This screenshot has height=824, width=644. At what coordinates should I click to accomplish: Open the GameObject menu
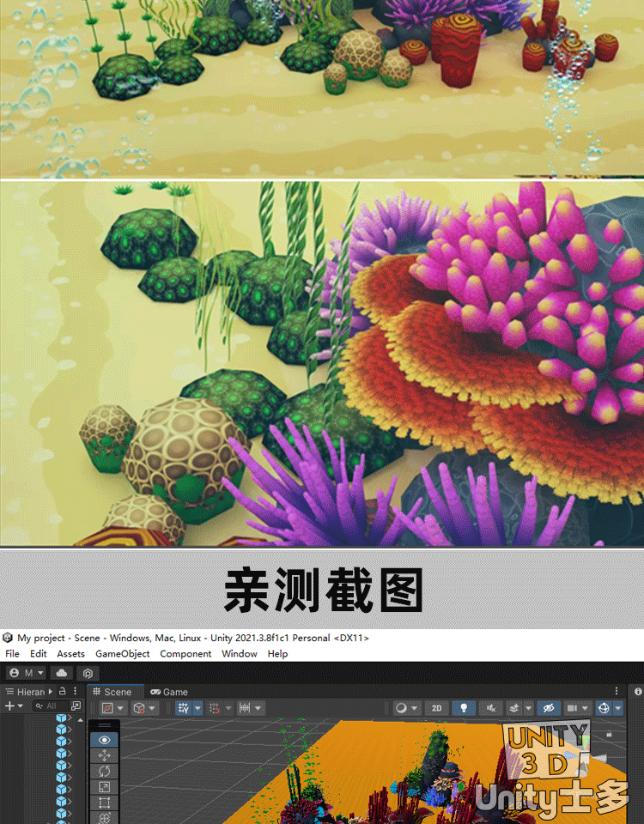[122, 654]
